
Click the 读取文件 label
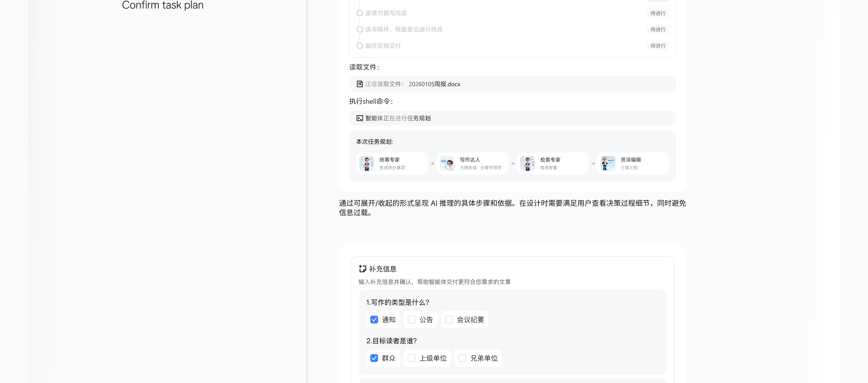[364, 67]
